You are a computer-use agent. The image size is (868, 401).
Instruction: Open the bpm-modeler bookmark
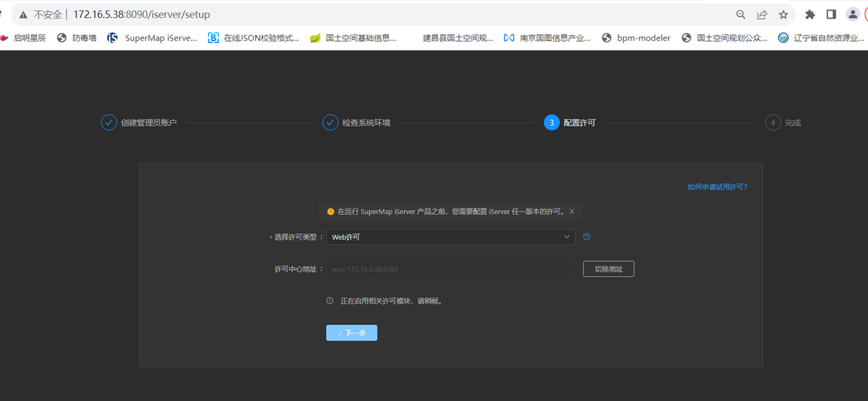point(636,38)
